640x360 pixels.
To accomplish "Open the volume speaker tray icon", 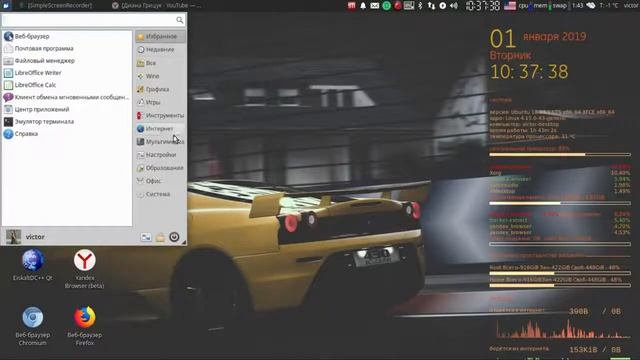I will [454, 5].
